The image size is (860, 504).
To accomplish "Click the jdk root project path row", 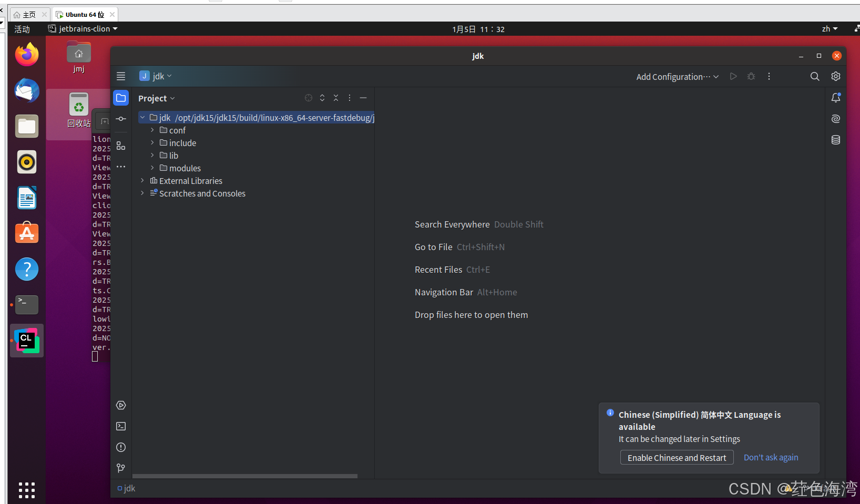I will tap(256, 117).
